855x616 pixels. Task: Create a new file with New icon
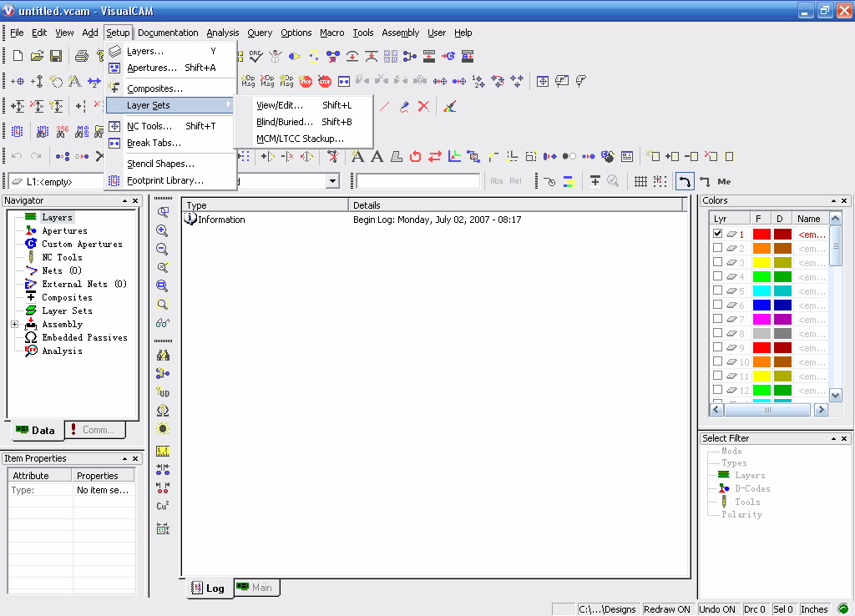pyautogui.click(x=18, y=56)
